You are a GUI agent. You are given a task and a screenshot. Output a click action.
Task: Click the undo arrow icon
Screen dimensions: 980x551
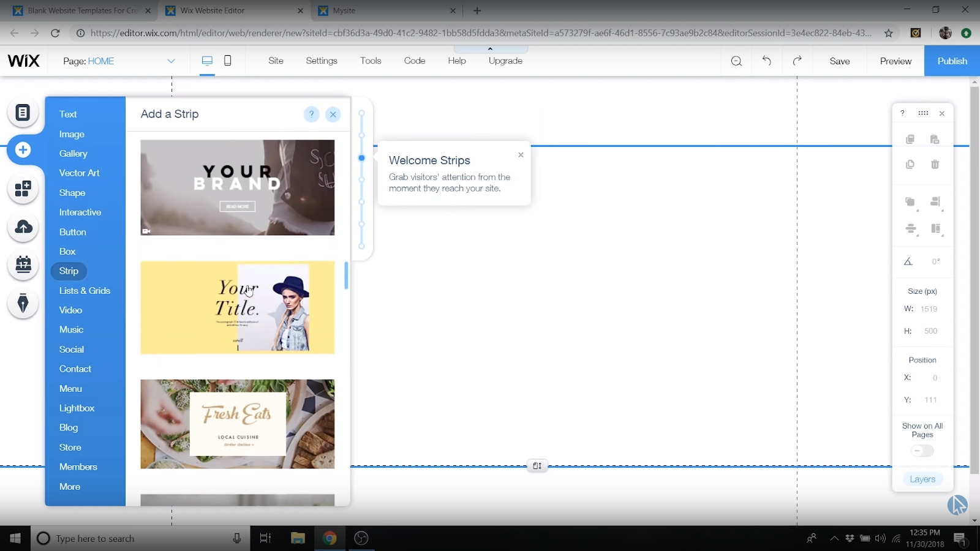[x=766, y=61]
